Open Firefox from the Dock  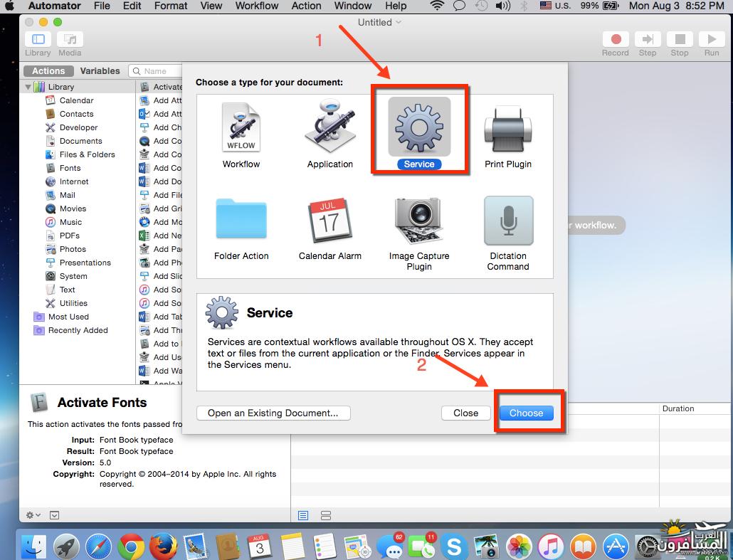click(x=163, y=546)
